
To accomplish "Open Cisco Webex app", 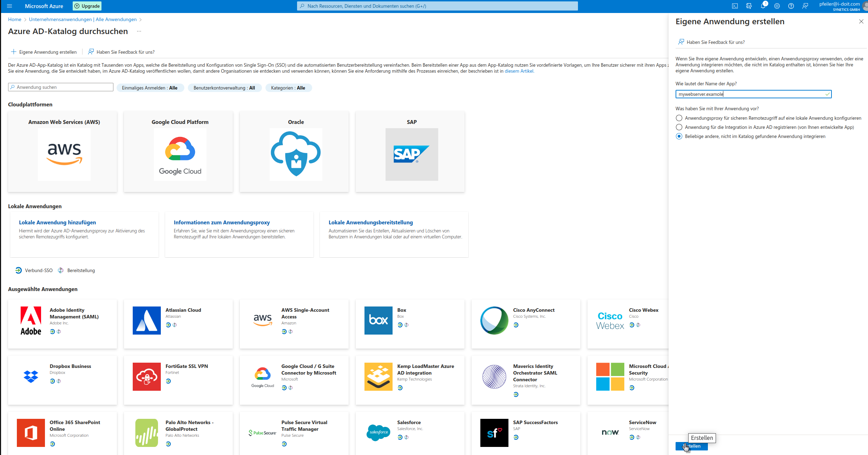I will (x=628, y=324).
